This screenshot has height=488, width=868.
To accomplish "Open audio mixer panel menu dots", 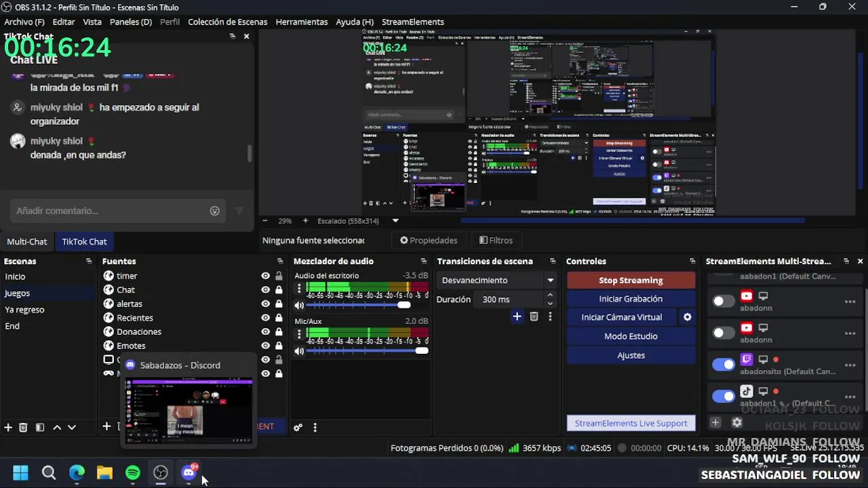I will tap(315, 428).
